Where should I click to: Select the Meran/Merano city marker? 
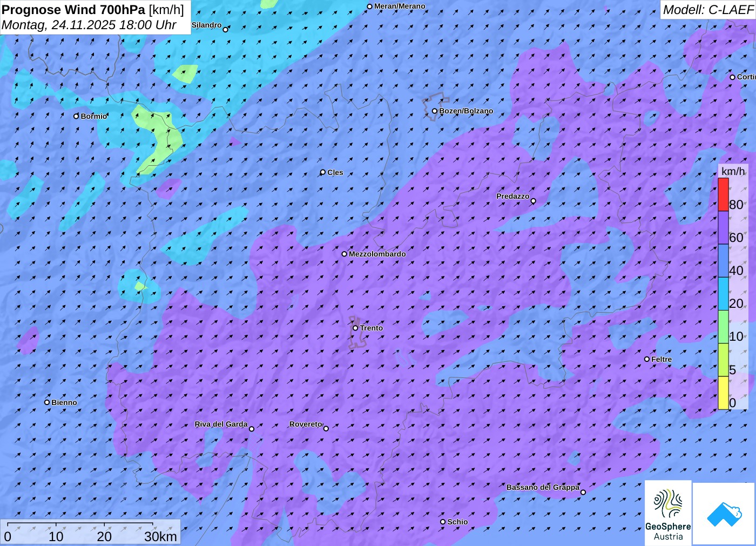tap(369, 6)
